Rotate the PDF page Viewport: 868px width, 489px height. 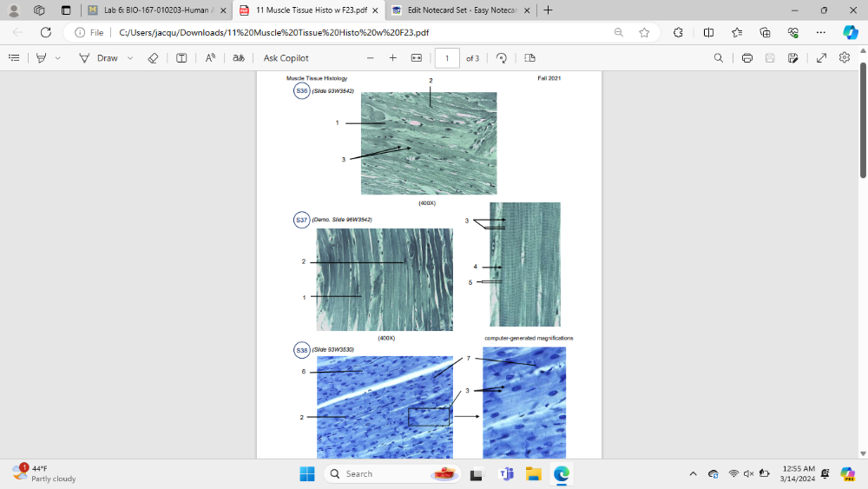click(502, 58)
